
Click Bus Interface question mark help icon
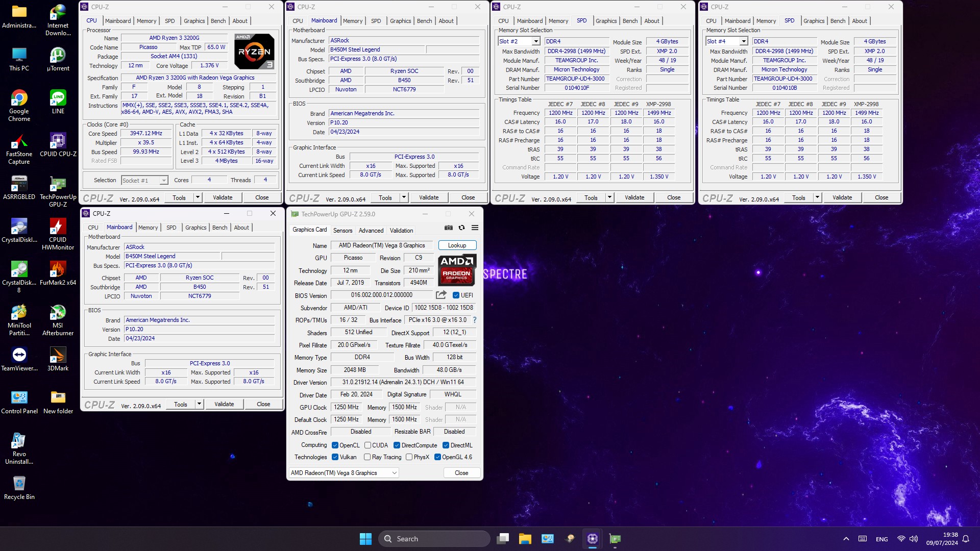[475, 320]
